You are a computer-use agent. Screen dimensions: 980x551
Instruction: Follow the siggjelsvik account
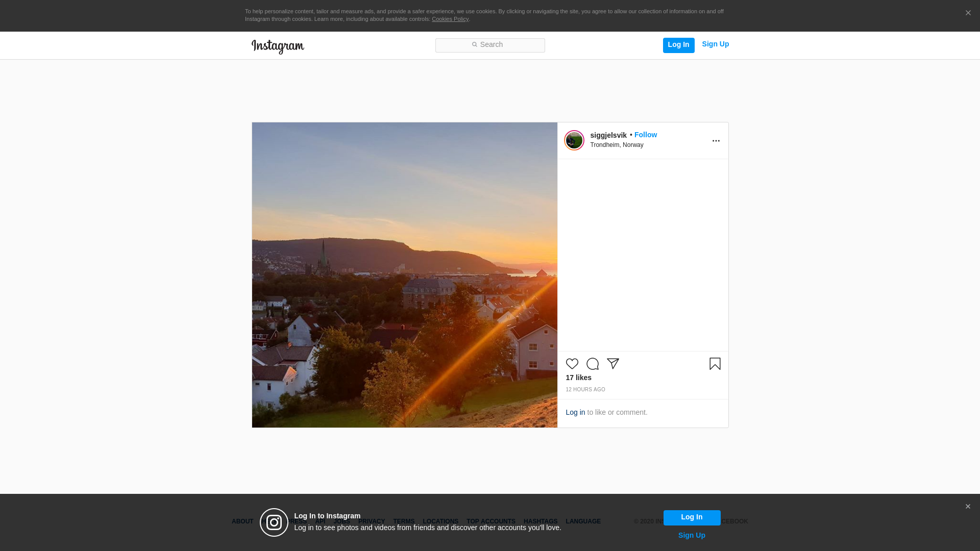(645, 135)
